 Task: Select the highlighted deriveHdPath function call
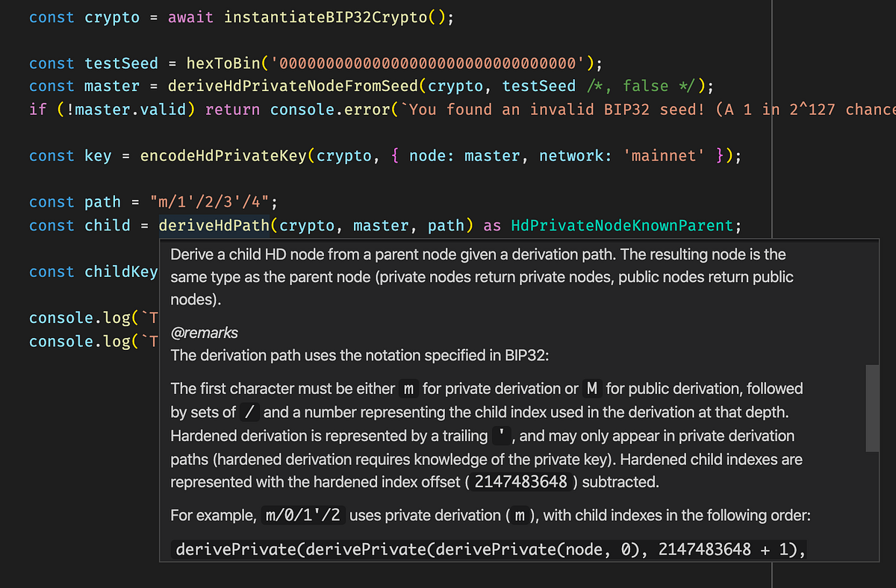(214, 225)
